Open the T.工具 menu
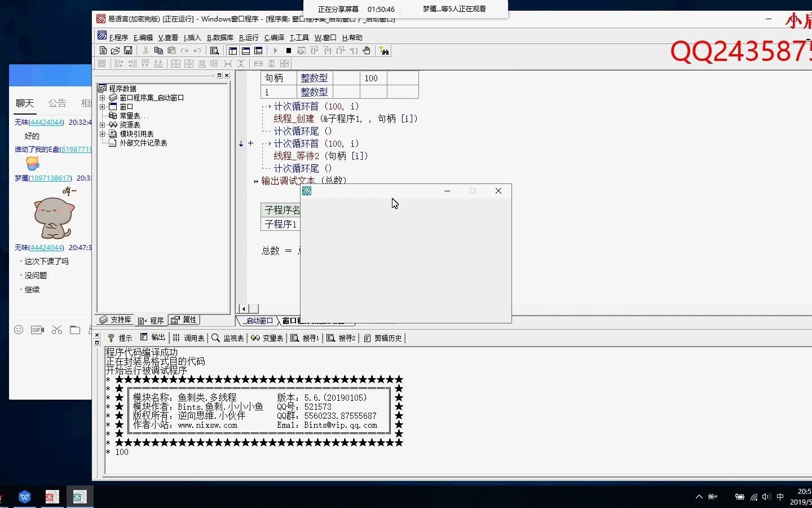The width and height of the screenshot is (812, 508). click(299, 37)
